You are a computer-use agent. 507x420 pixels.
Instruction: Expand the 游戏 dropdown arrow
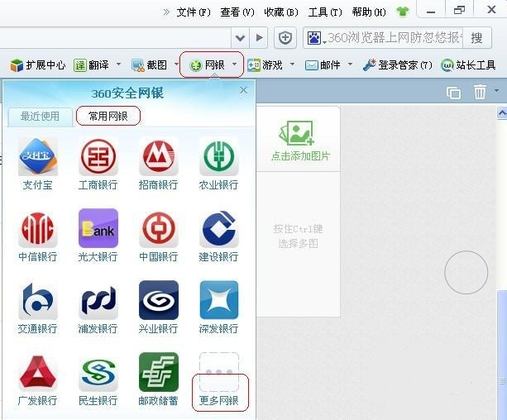coord(292,64)
